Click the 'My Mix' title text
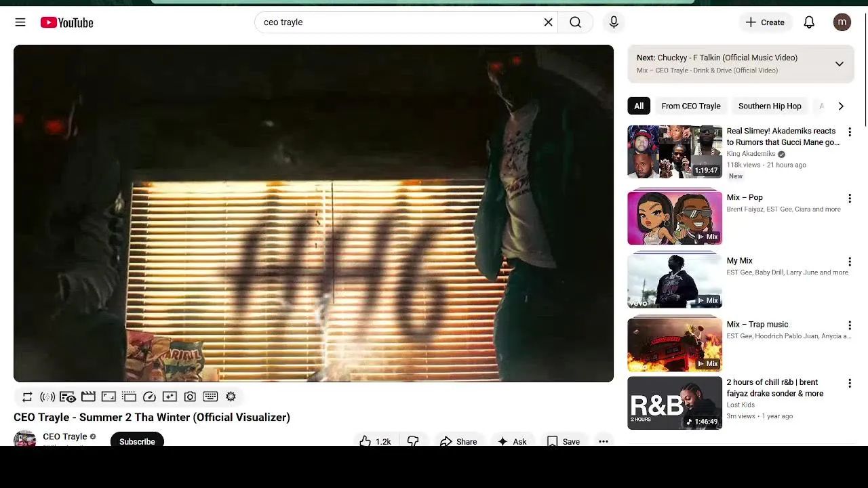 click(x=739, y=260)
